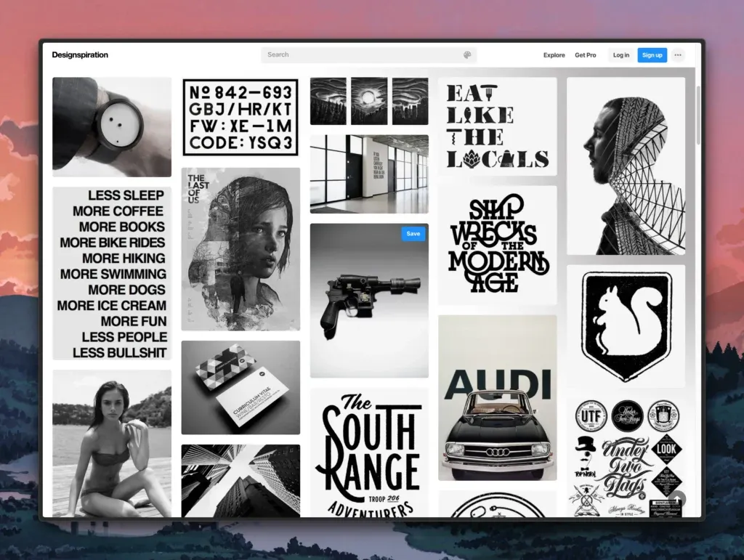Open The Last Of Us poster
744x560 pixels.
(x=240, y=249)
